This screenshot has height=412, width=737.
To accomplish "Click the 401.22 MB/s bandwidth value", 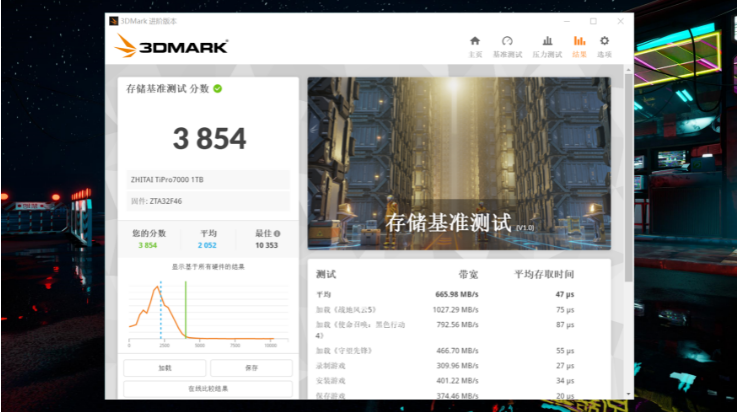I will (457, 381).
